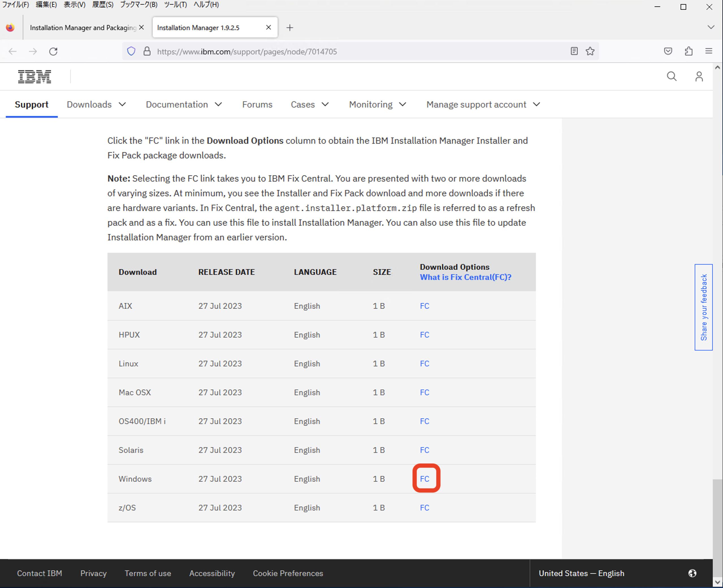Click the Firefox reload page button
Screen dimensions: 723x588
pos(53,51)
